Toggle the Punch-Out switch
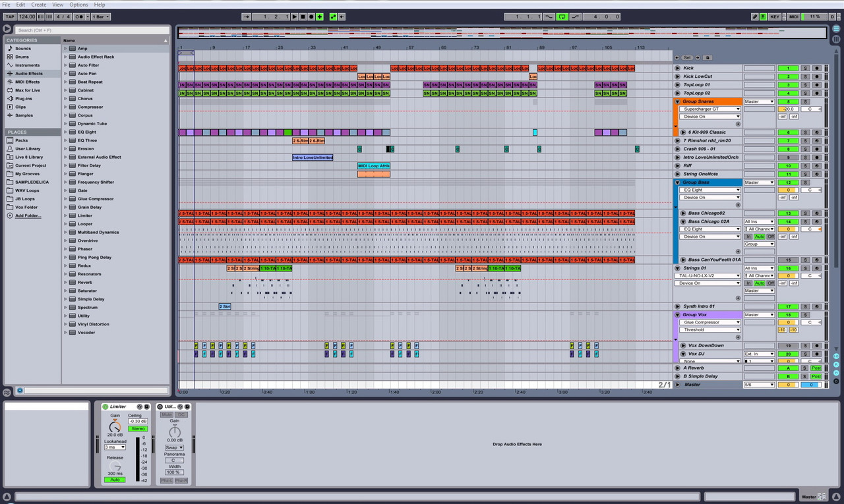This screenshot has height=504, width=844. point(576,16)
